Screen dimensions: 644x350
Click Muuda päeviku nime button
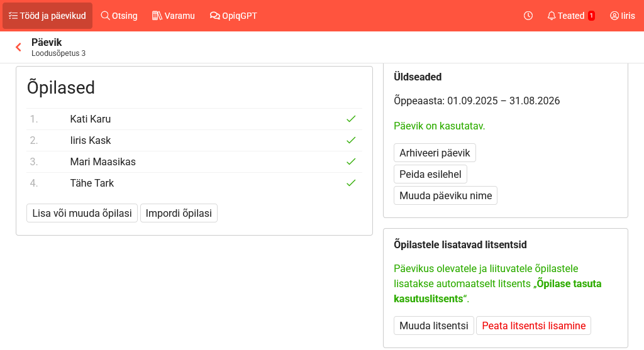pyautogui.click(x=445, y=195)
